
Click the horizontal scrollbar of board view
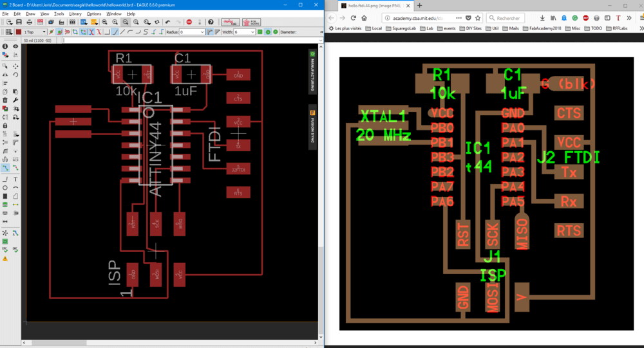[59, 343]
